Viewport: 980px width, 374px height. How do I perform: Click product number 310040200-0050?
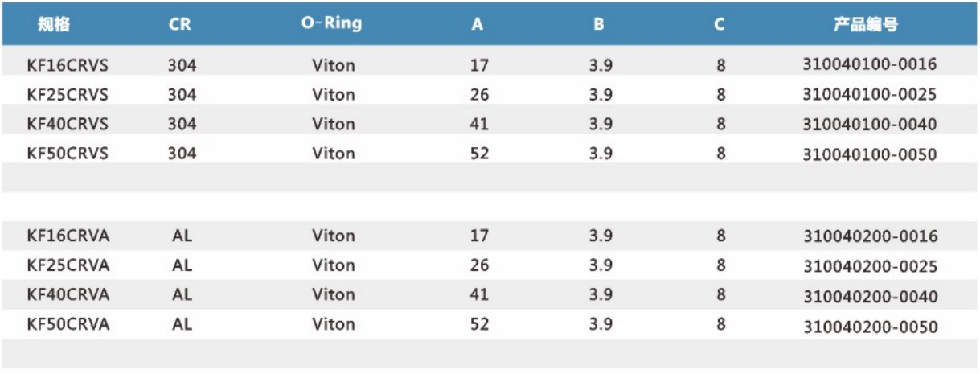[870, 326]
